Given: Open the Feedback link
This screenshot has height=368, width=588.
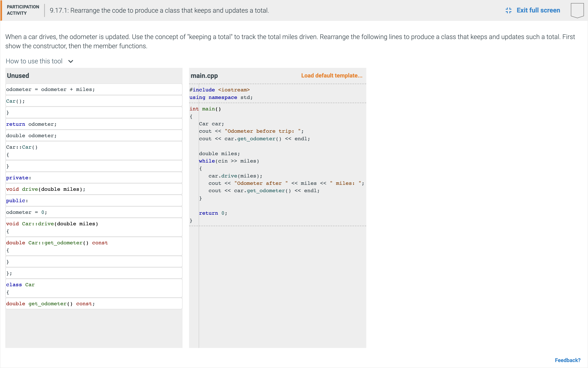Looking at the screenshot, I should (568, 360).
